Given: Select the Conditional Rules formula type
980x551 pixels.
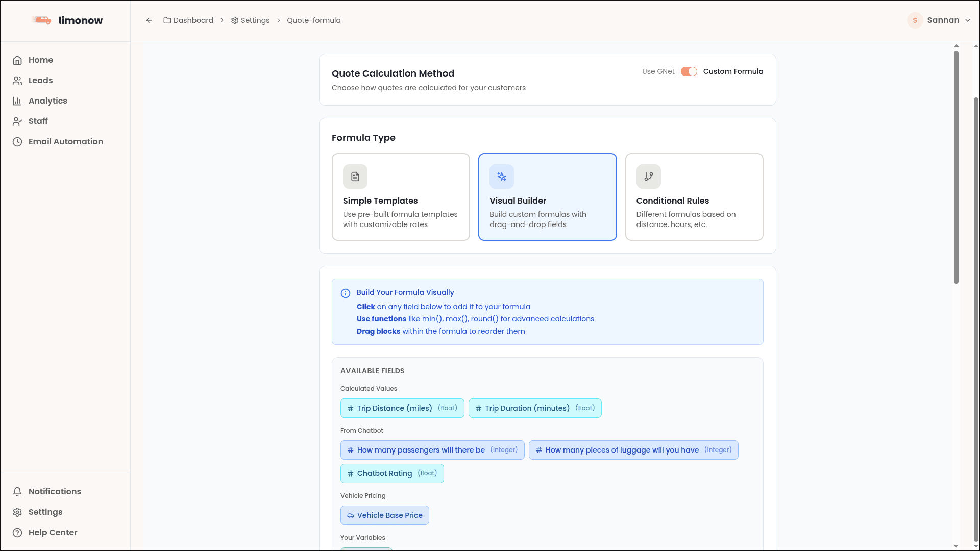Looking at the screenshot, I should pos(694,197).
